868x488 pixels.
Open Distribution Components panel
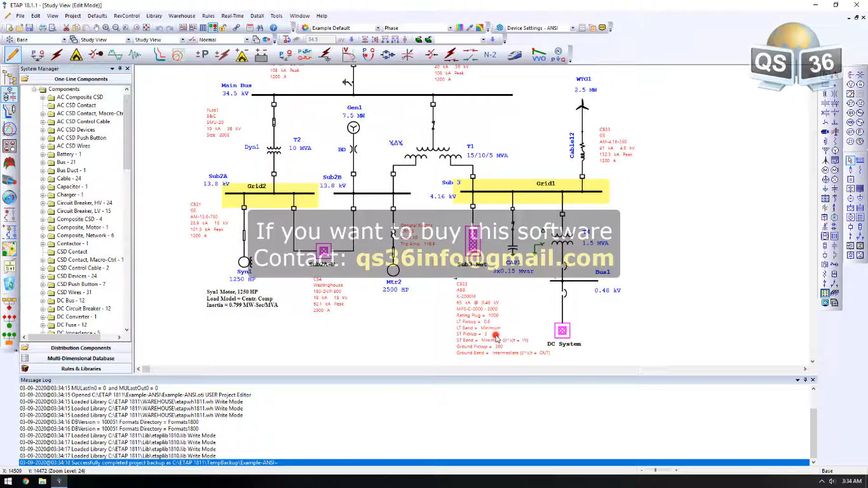tap(76, 348)
